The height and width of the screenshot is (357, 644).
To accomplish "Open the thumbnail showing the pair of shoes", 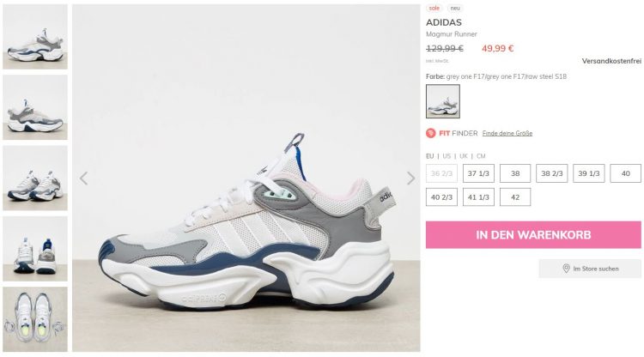I will click(x=35, y=178).
